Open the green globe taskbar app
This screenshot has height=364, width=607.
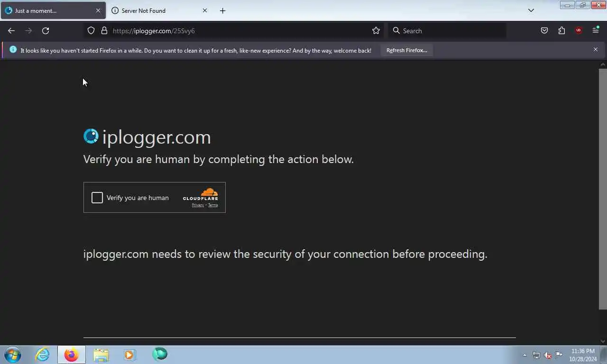(160, 354)
